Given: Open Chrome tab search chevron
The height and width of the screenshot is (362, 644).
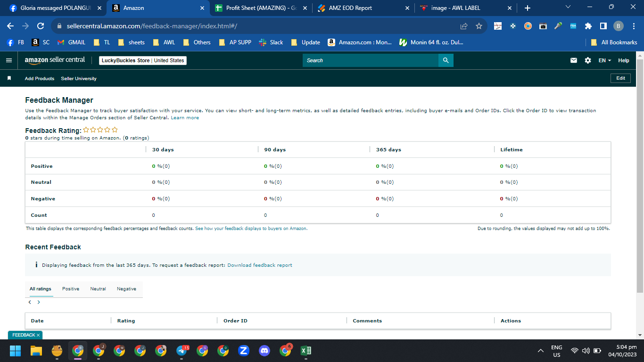Looking at the screenshot, I should [x=568, y=7].
